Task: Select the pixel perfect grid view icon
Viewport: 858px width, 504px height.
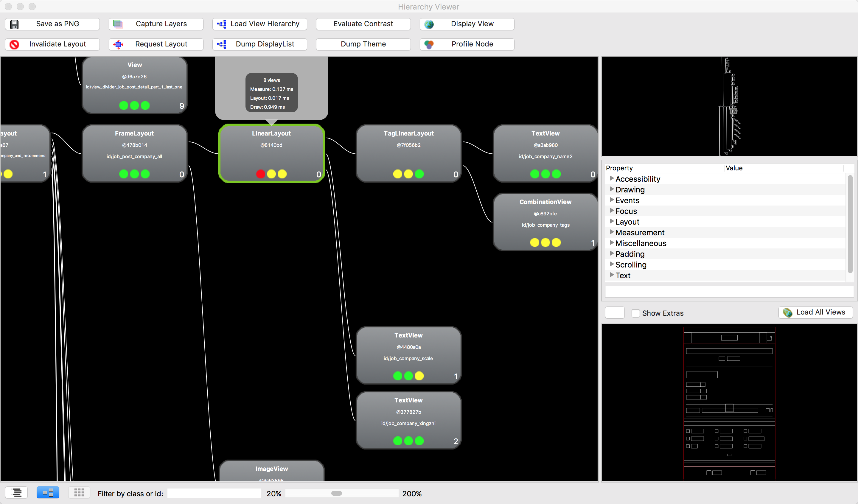Action: [79, 492]
